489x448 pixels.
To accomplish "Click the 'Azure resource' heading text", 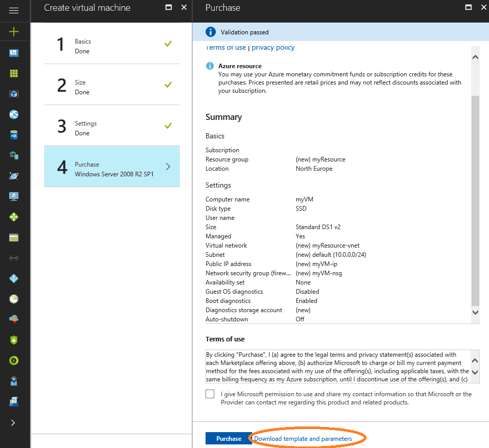I will point(240,66).
